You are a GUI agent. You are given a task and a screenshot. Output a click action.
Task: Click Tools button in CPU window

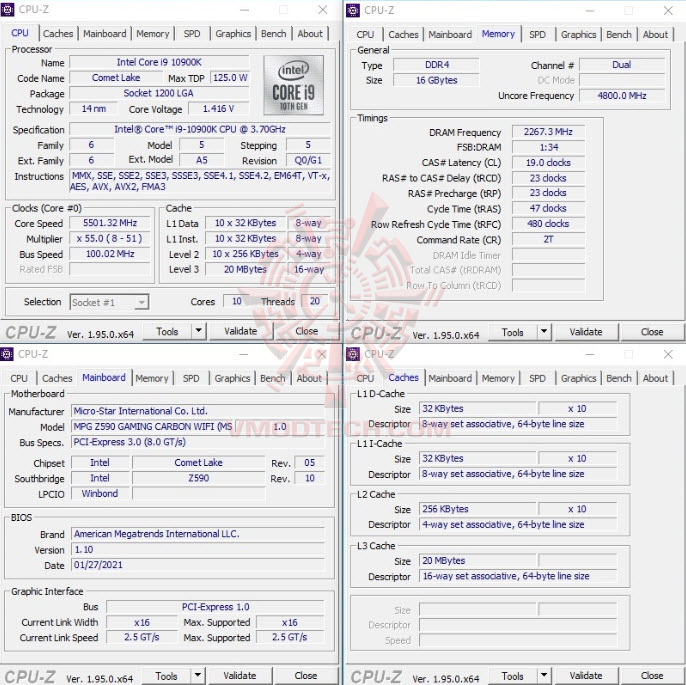pos(168,331)
